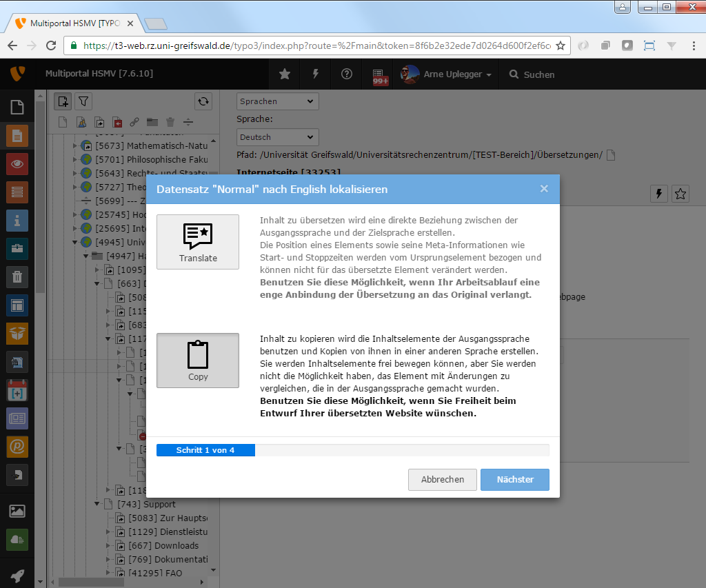Open the Arne Uplegger user menu

click(447, 74)
